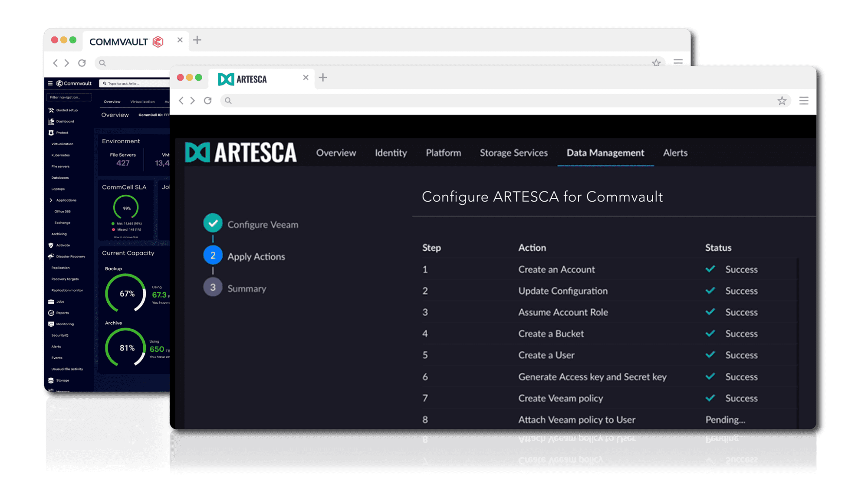
Task: Close the COMMVAULT browser tab
Action: pos(180,40)
